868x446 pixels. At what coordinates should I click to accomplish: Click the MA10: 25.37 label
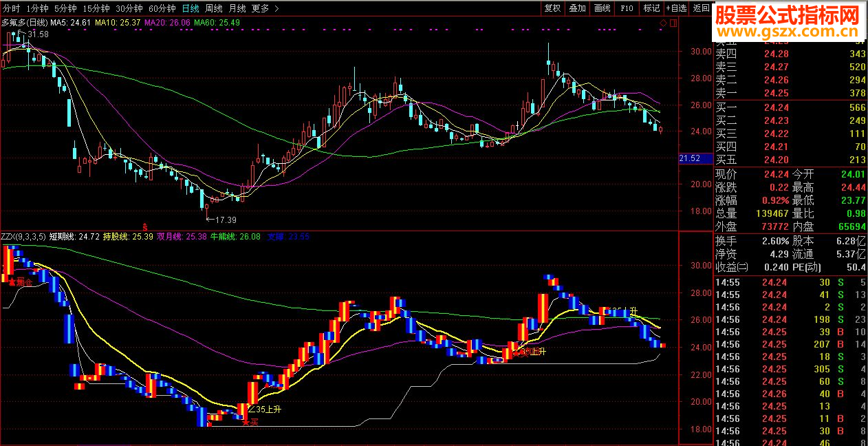pos(118,23)
